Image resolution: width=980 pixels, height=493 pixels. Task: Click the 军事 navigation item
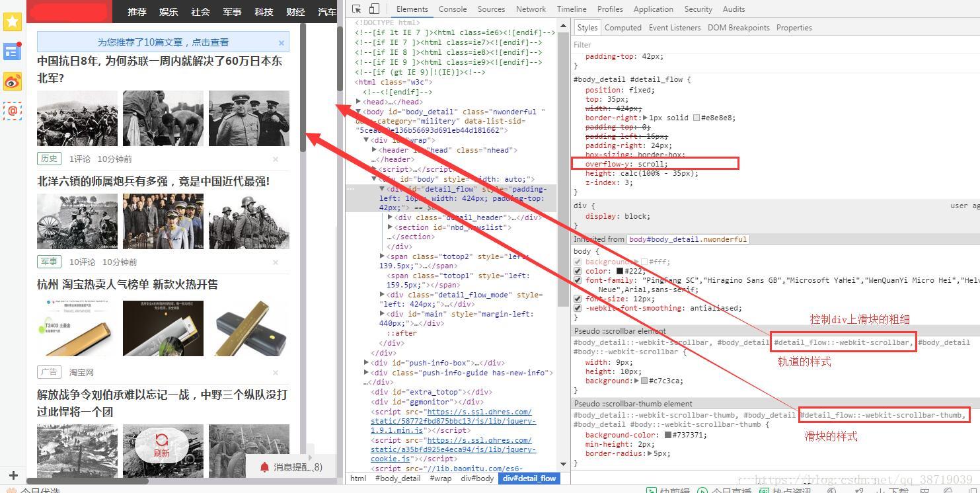pyautogui.click(x=232, y=12)
